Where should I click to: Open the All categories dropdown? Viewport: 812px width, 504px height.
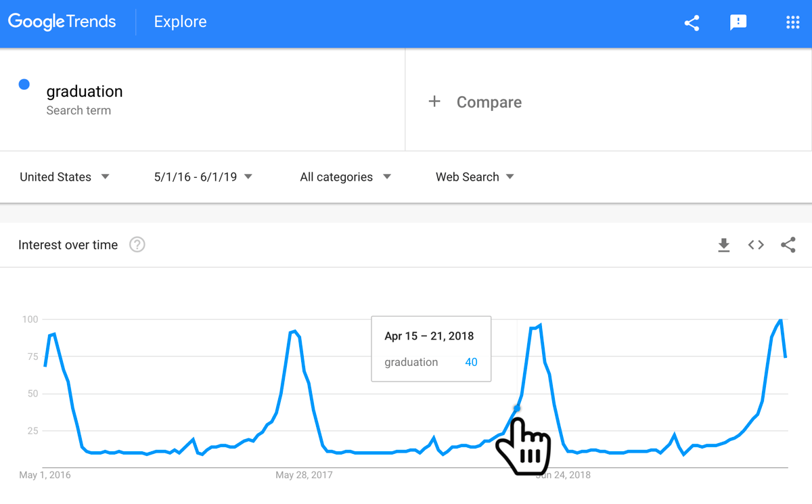pyautogui.click(x=345, y=177)
